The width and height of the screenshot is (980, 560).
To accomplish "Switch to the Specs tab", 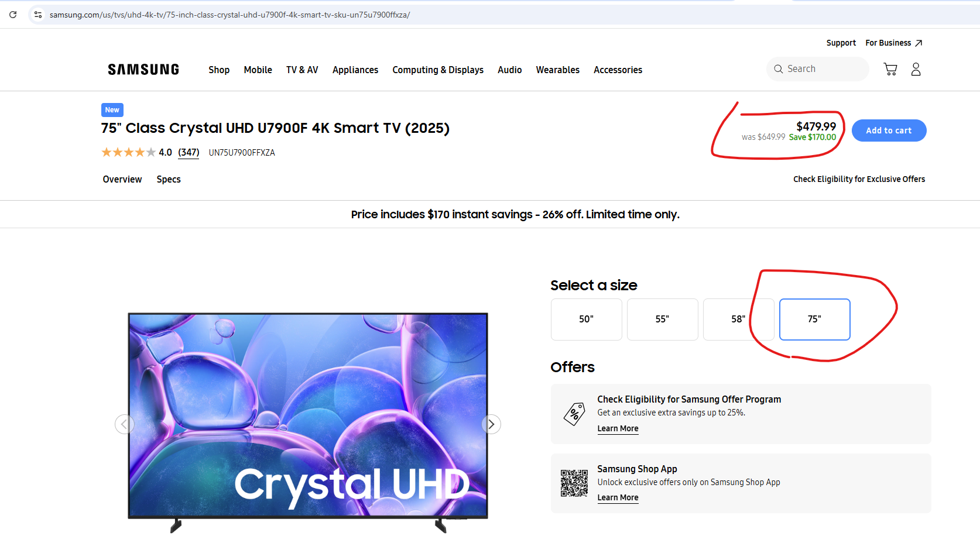I will [x=169, y=180].
